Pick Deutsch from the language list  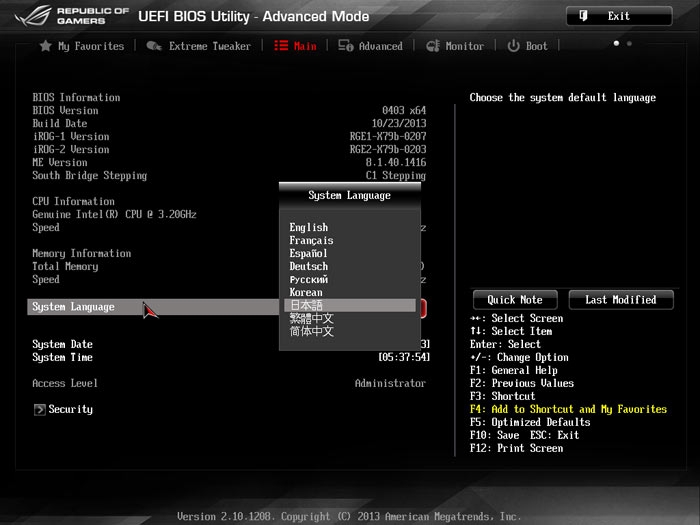pyautogui.click(x=309, y=267)
